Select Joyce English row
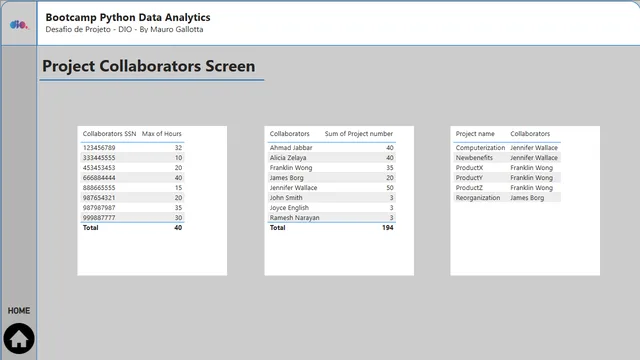Viewport: 640px width, 360px height. click(x=332, y=208)
